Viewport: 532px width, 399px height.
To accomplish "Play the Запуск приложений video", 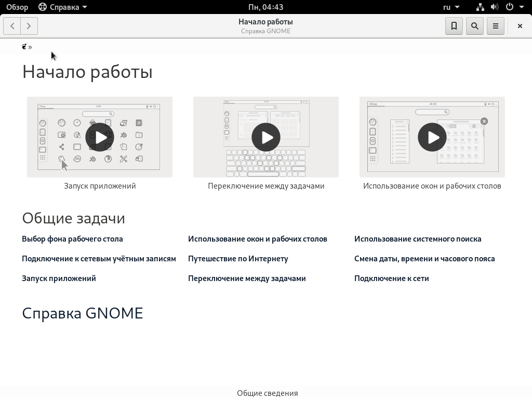I will click(100, 137).
